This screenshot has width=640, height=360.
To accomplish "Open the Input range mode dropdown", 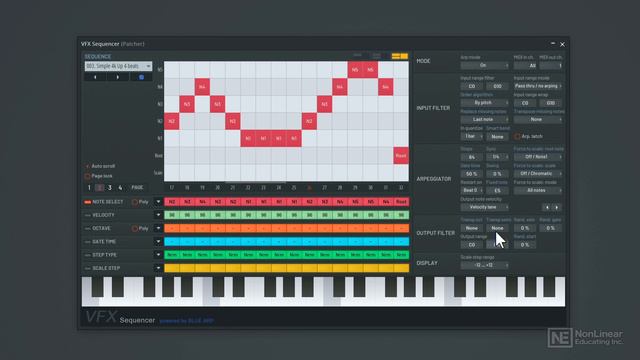I will (x=538, y=86).
